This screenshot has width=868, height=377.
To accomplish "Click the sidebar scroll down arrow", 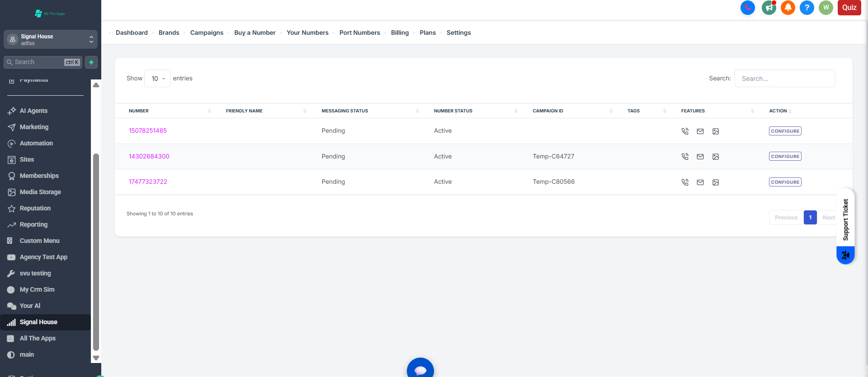I will (x=96, y=358).
